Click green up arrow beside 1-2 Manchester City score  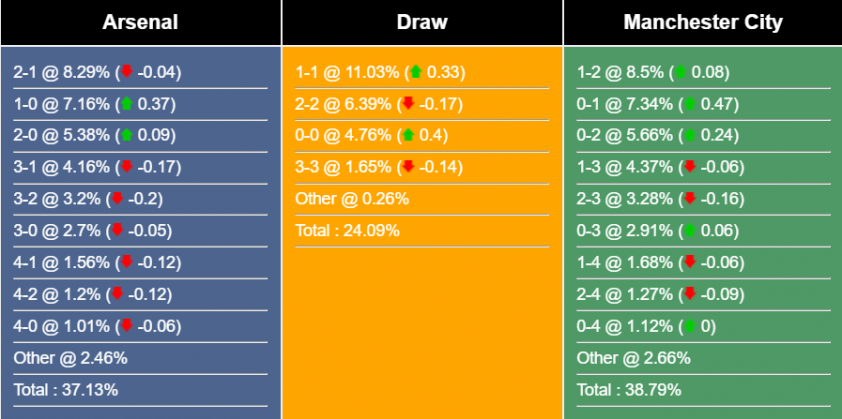pyautogui.click(x=681, y=72)
